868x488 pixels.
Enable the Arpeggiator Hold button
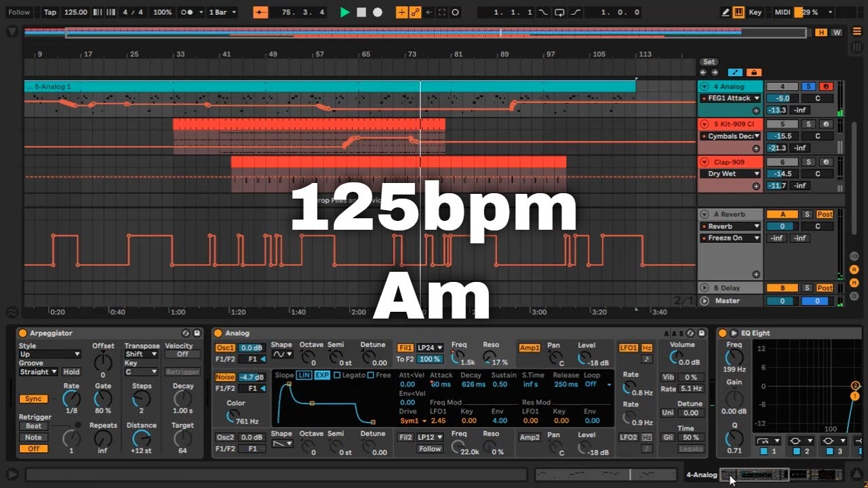pyautogui.click(x=71, y=371)
